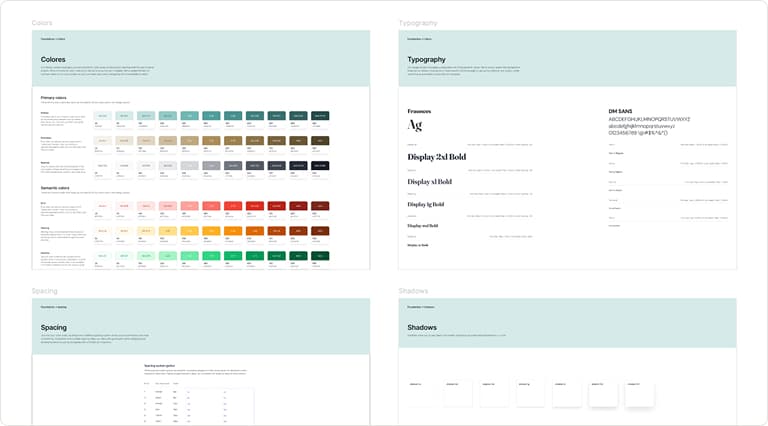
Task: Open the Colors frame's mint header banner
Action: [201, 58]
